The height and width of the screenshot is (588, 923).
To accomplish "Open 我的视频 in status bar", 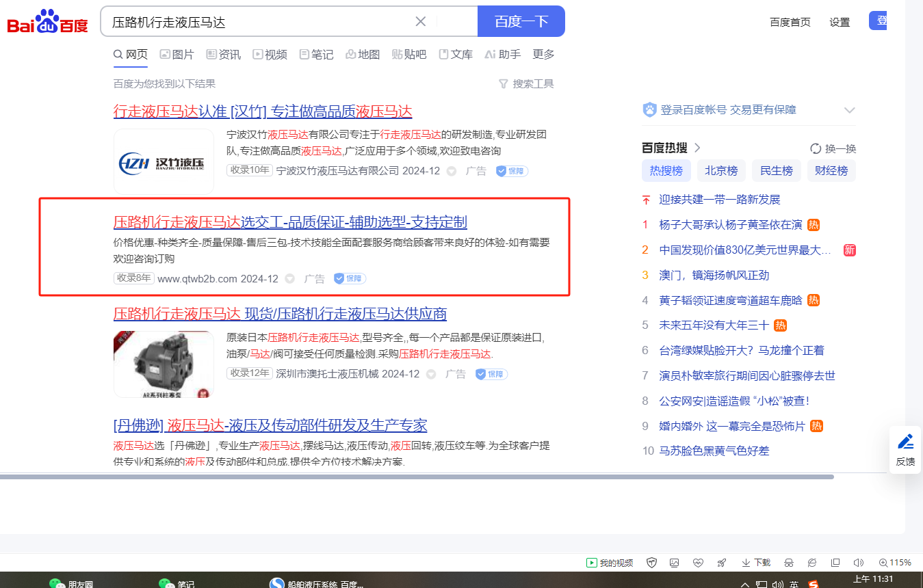I will click(610, 563).
